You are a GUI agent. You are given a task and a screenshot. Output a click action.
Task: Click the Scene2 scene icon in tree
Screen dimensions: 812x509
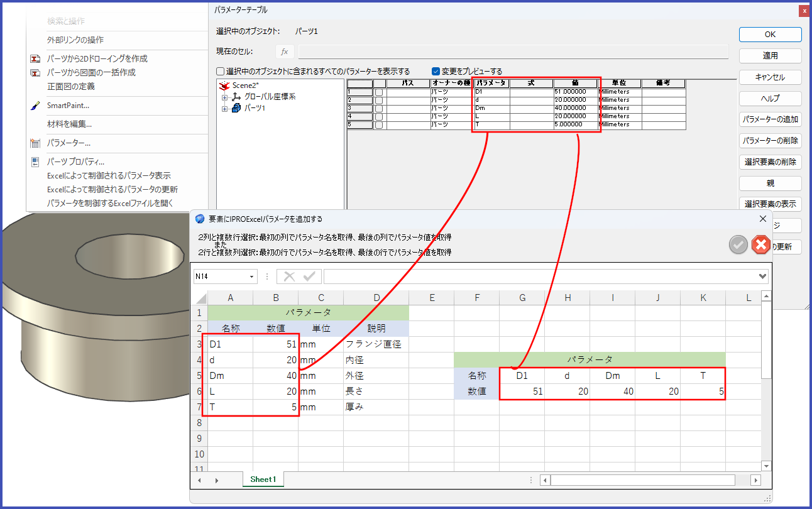point(224,85)
